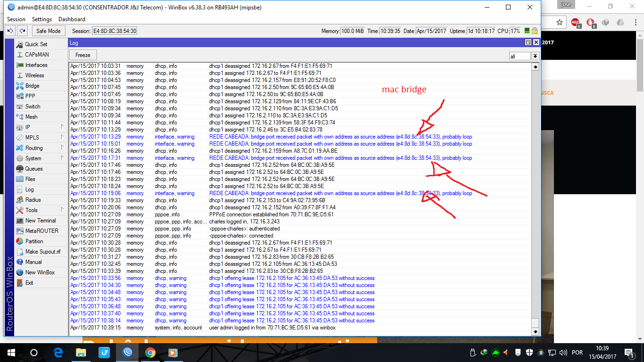The width and height of the screenshot is (644, 362).
Task: Click the Chrome page scrollbar up arrow
Action: tap(640, 36)
